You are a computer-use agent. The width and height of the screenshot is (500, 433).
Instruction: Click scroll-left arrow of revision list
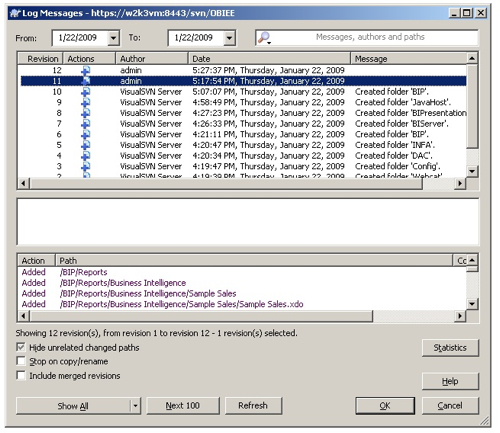[23, 184]
